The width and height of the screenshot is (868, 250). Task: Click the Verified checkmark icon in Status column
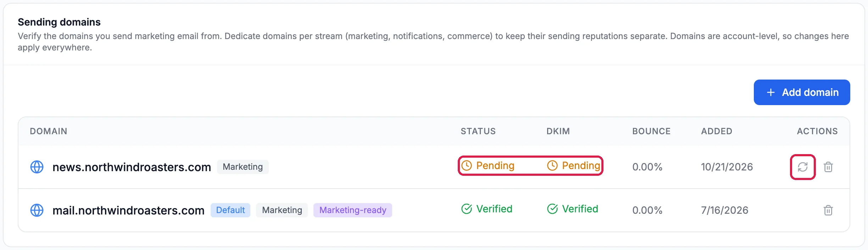pyautogui.click(x=467, y=209)
